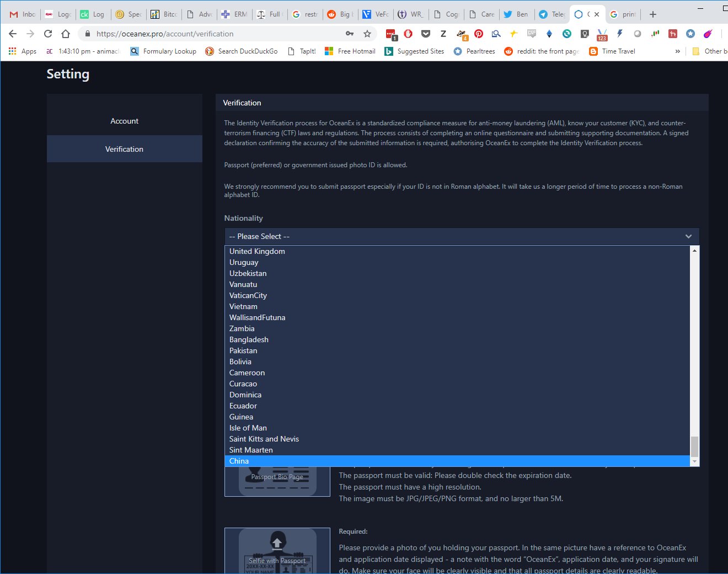This screenshot has height=574, width=728.
Task: Select Pakistan from the nationality list
Action: 457,350
